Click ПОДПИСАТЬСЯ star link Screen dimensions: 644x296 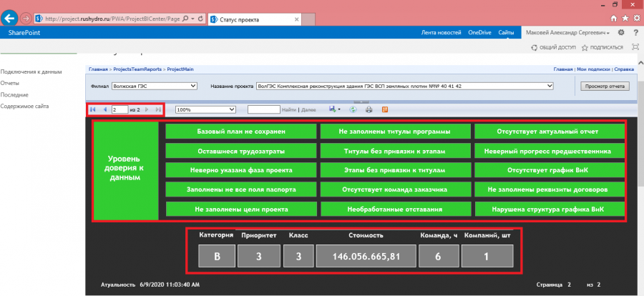click(602, 47)
